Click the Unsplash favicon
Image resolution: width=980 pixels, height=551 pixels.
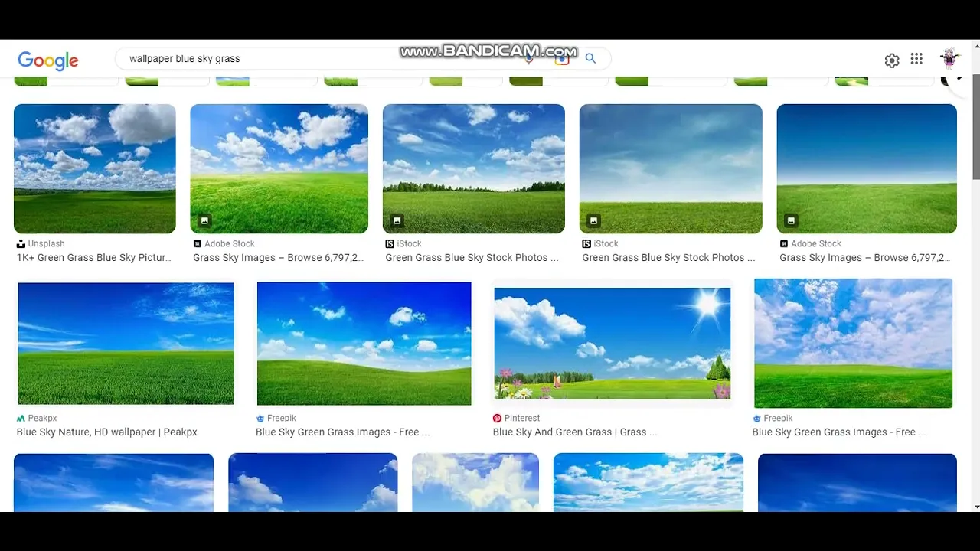click(21, 244)
